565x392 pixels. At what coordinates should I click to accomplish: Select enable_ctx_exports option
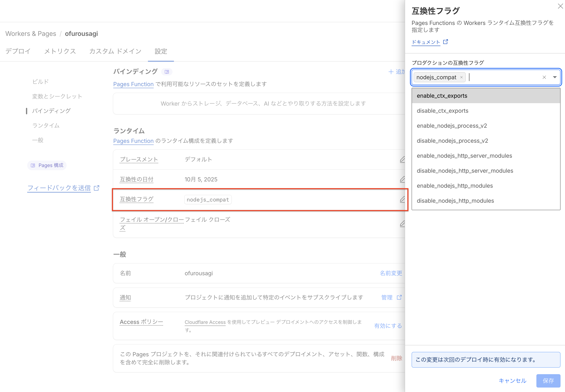coord(442,96)
